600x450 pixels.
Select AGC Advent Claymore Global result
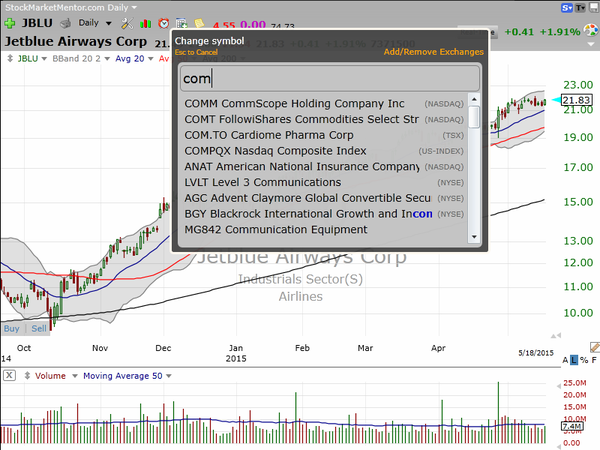324,198
